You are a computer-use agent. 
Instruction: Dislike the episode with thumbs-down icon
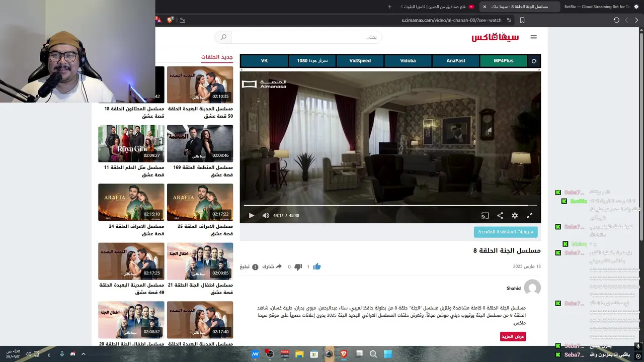pos(298,266)
